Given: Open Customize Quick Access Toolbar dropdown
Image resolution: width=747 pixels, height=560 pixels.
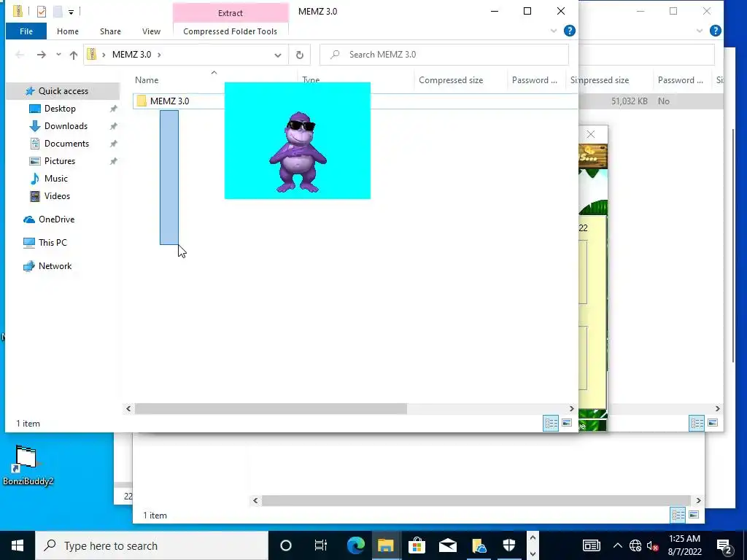Looking at the screenshot, I should 71,12.
